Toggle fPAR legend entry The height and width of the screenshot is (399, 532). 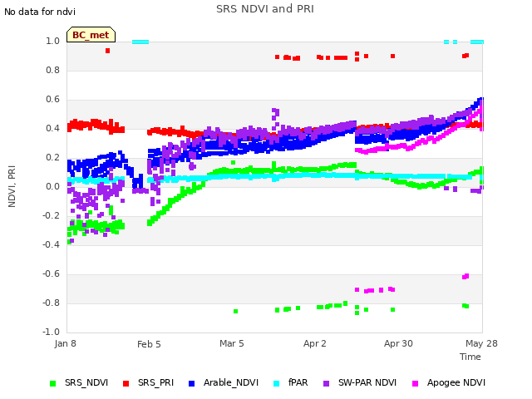[x=291, y=382]
